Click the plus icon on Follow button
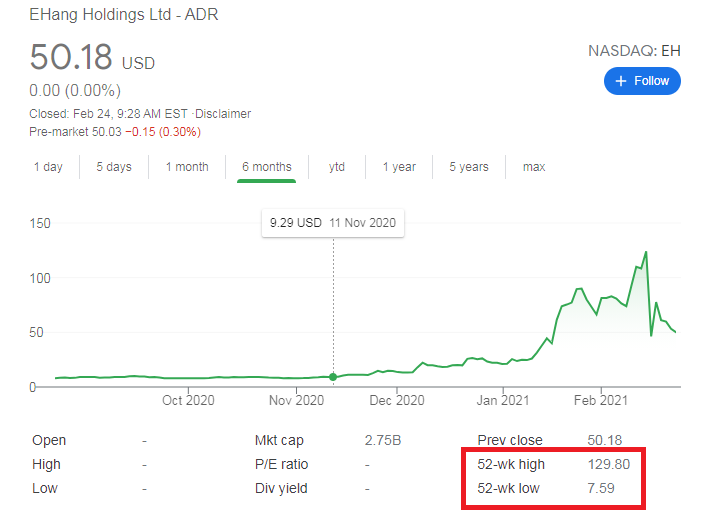Screen dimensions: 707x525 621,81
